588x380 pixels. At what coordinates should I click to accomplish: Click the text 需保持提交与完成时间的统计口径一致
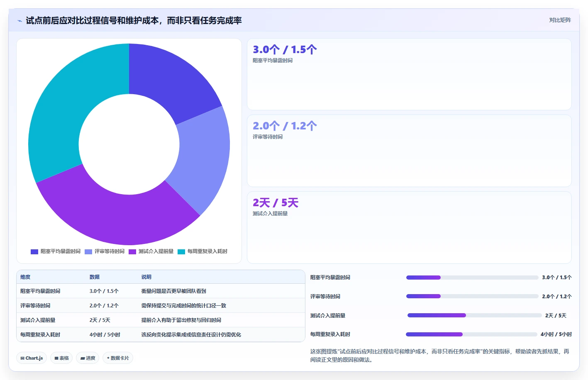point(184,306)
